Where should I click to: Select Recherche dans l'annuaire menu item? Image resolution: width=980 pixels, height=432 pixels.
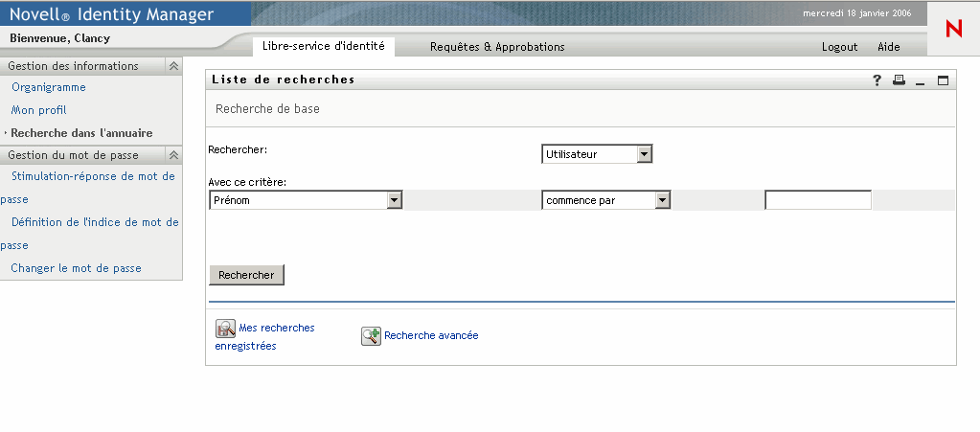point(81,133)
